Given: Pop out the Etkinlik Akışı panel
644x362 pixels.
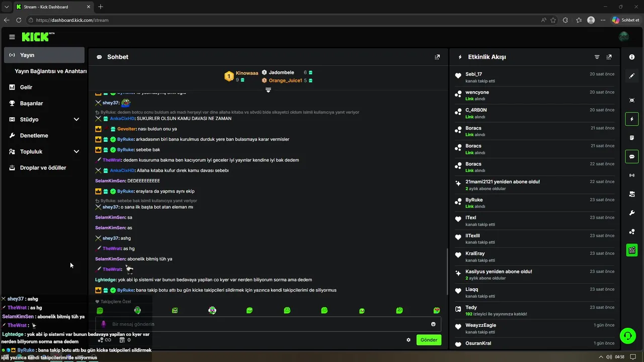Looking at the screenshot, I should click(x=609, y=57).
